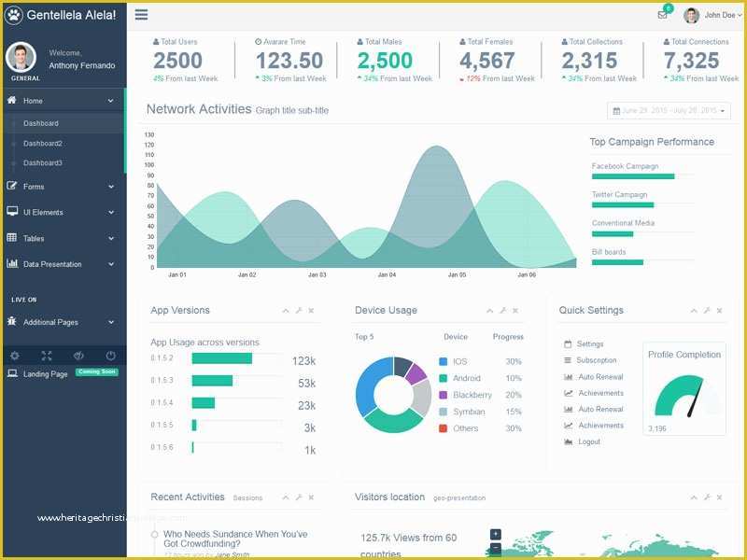Click the blue IOS color swatch
This screenshot has width=747, height=560.
coord(443,361)
